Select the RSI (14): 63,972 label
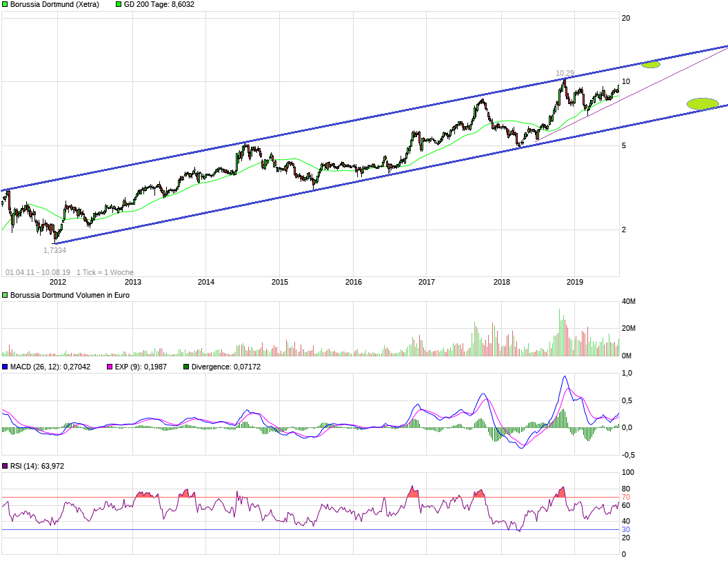This screenshot has height=561, width=728. coord(37,467)
